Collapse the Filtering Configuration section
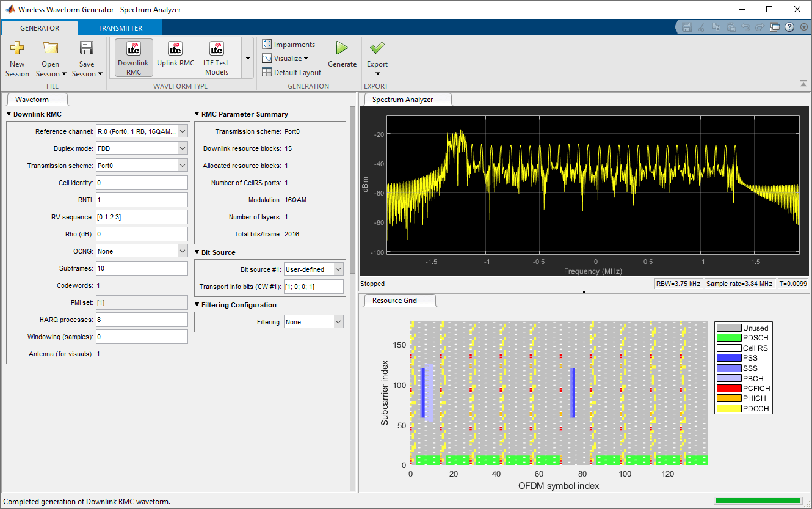Viewport: 812px width, 509px height. 197,305
